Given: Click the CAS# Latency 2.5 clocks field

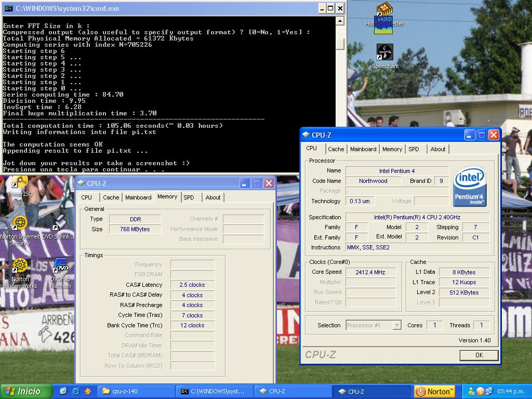Looking at the screenshot, I should click(192, 285).
